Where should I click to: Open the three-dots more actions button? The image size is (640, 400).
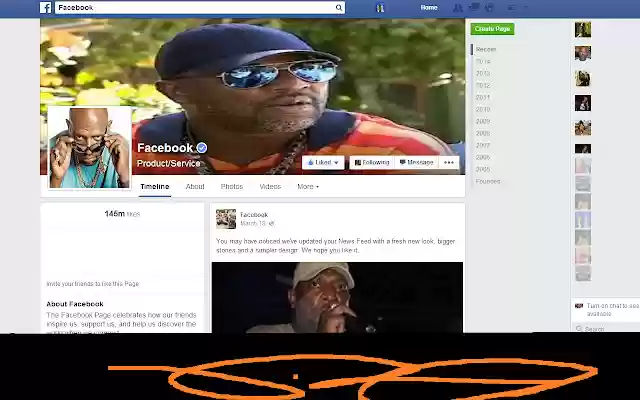(449, 162)
